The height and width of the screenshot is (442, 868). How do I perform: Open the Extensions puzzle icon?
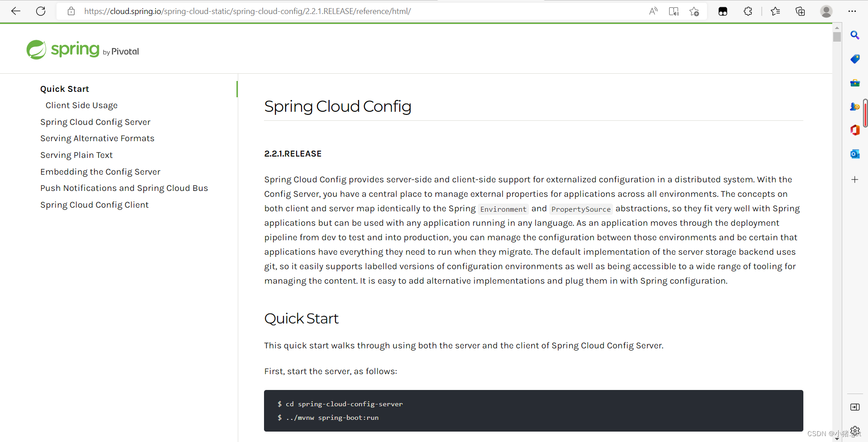748,11
